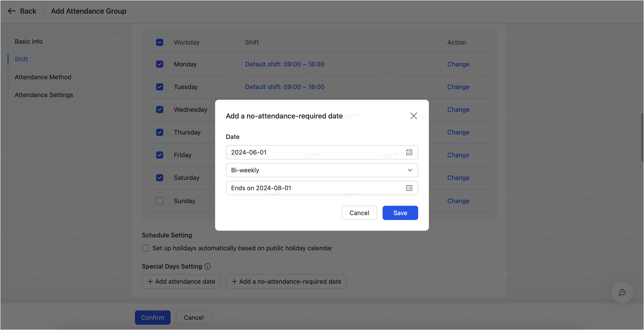Viewport: 644px width, 330px height.
Task: Close the no-attendance-required date dialog
Action: point(414,116)
